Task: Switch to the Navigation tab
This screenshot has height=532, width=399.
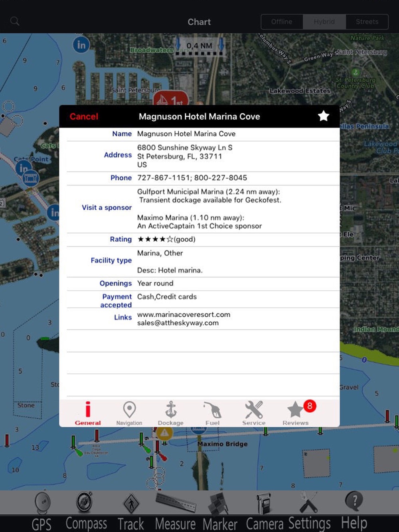Action: [129, 413]
